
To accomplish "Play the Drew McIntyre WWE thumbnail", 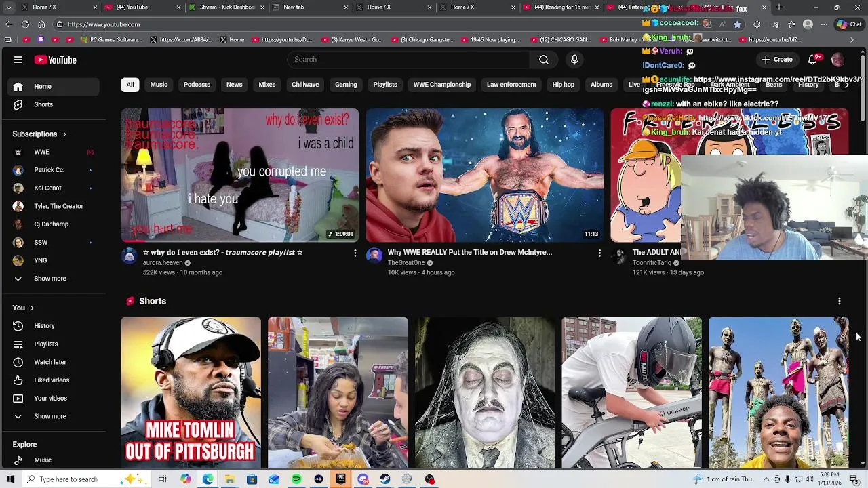I will (485, 176).
